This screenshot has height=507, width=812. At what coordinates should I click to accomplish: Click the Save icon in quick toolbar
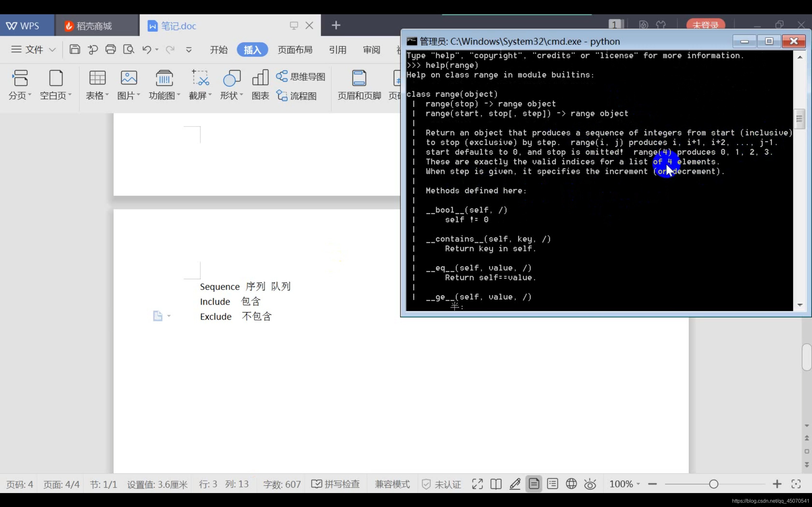coord(75,50)
